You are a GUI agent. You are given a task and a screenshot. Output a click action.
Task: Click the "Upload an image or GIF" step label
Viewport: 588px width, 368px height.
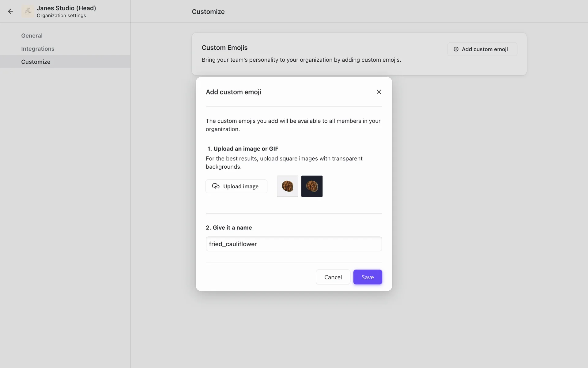click(x=243, y=149)
